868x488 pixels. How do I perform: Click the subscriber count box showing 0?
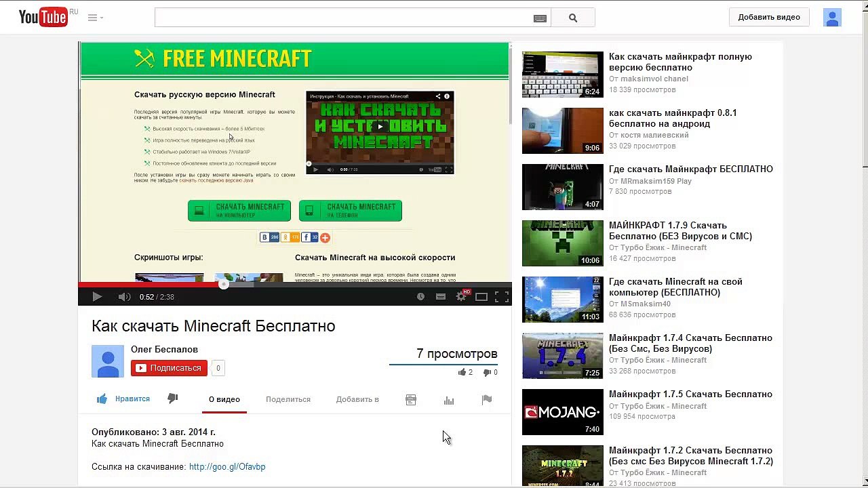(x=218, y=369)
